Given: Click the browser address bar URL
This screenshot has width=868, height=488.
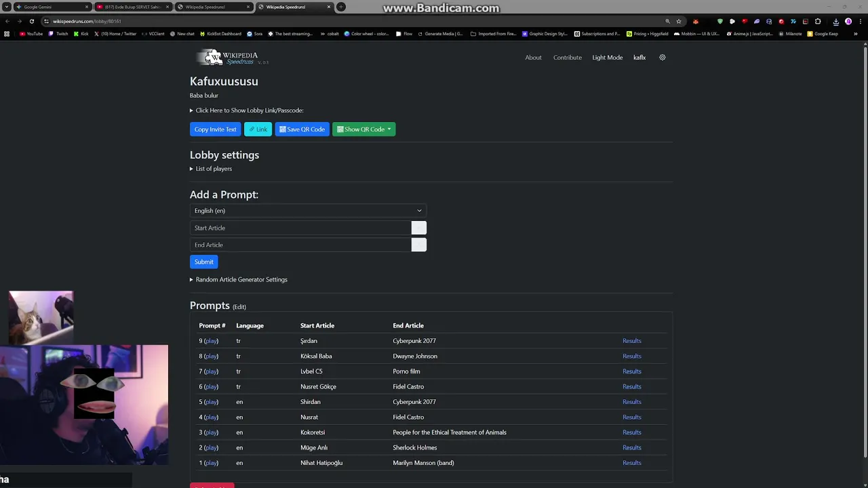Looking at the screenshot, I should (87, 21).
